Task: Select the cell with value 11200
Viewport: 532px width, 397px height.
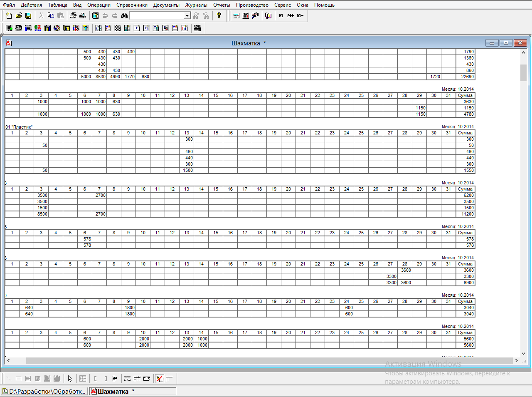Action: coord(465,214)
